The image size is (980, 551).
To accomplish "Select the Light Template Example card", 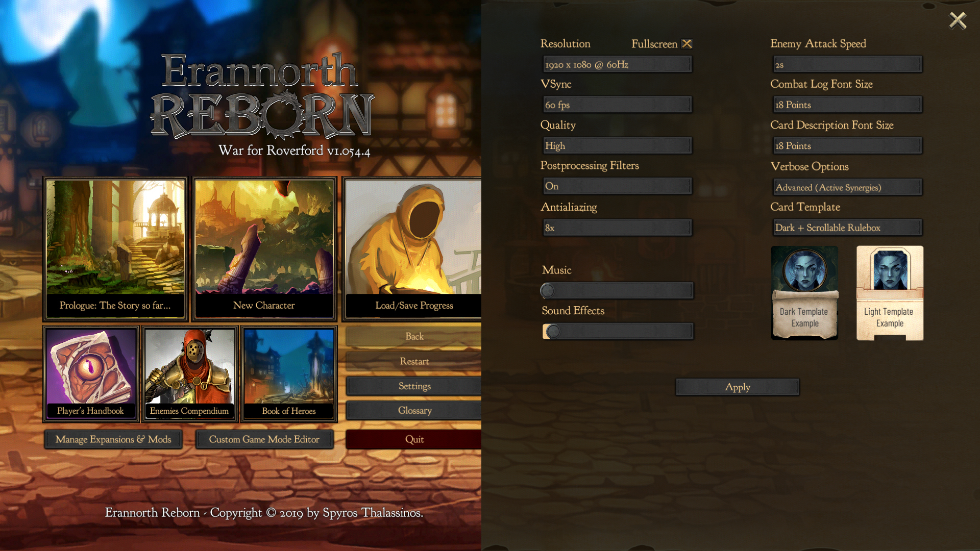I will pos(890,293).
